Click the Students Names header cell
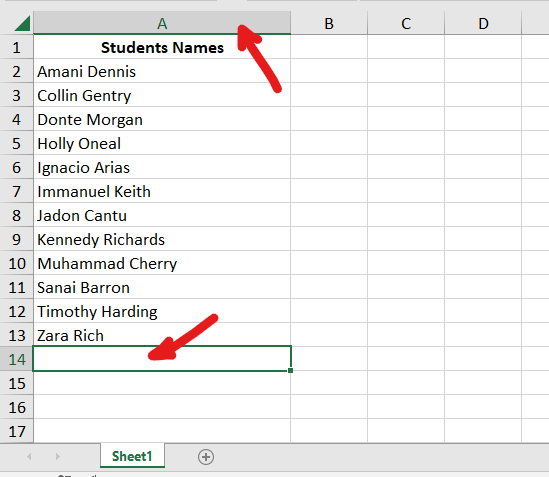 pyautogui.click(x=162, y=47)
